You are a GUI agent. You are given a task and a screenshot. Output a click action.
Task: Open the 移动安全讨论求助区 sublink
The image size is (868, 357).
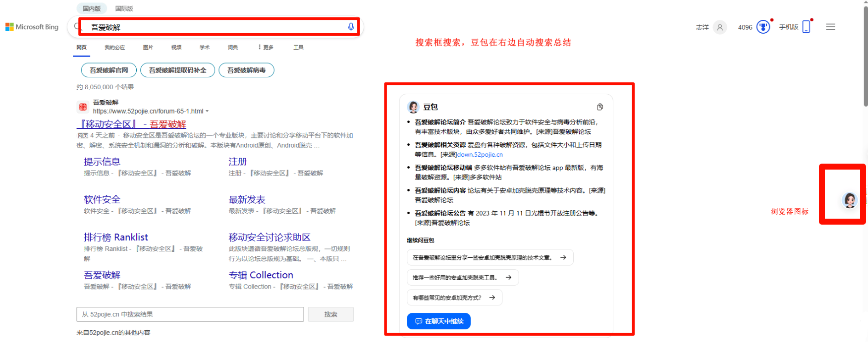[x=270, y=237]
